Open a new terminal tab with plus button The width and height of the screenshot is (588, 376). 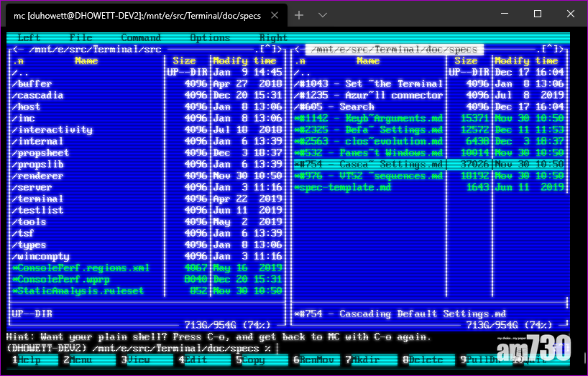point(299,14)
